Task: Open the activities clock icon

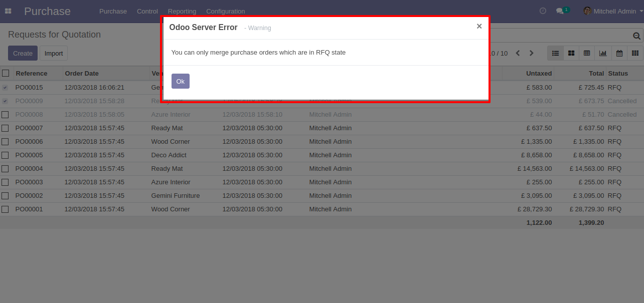Action: [543, 11]
